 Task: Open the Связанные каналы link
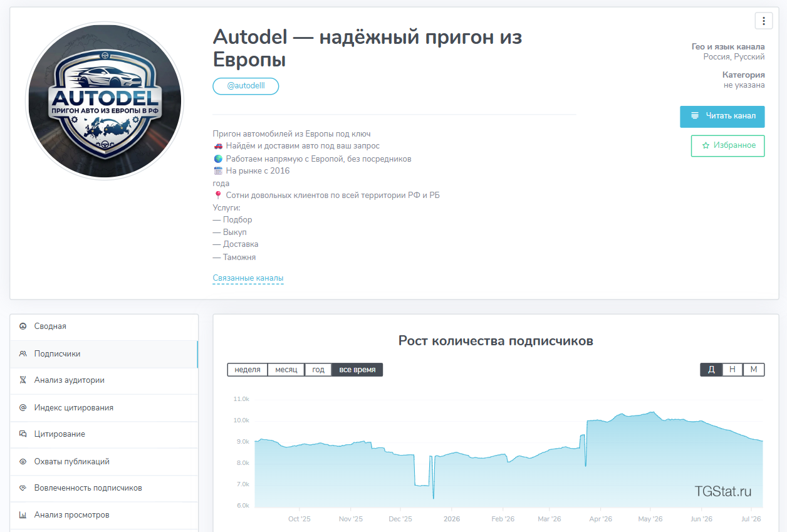pyautogui.click(x=248, y=278)
